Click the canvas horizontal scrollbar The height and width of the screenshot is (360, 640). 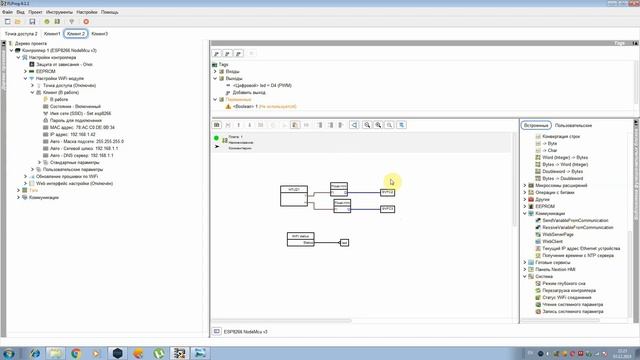tap(282, 320)
